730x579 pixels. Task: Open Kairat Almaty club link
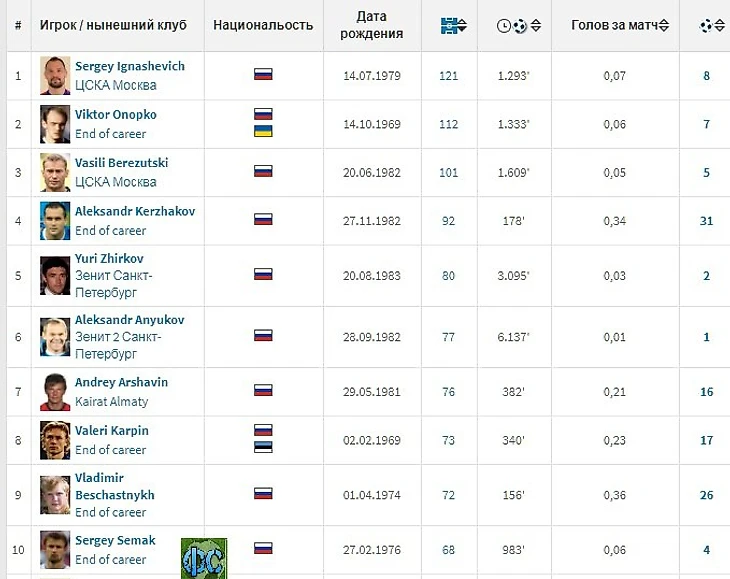click(x=112, y=402)
